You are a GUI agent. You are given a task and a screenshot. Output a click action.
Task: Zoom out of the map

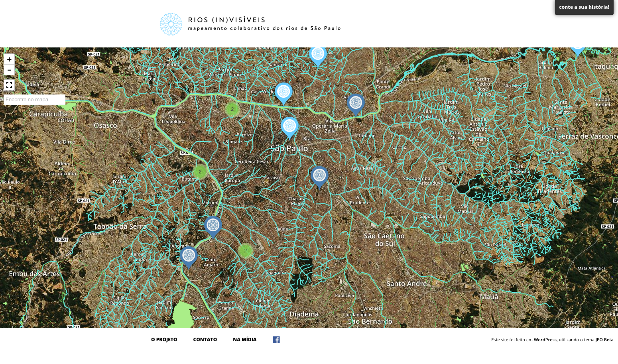point(9,70)
